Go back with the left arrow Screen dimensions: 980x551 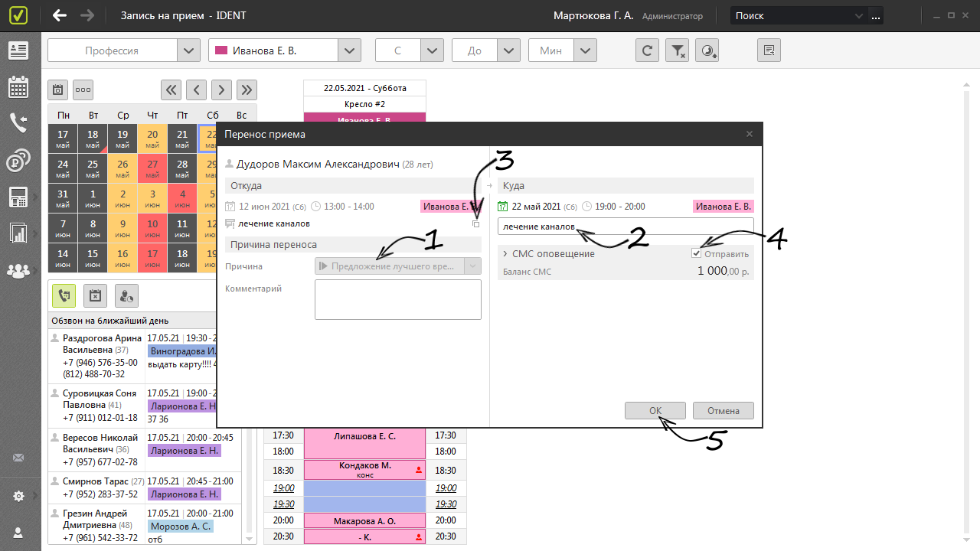pos(60,15)
